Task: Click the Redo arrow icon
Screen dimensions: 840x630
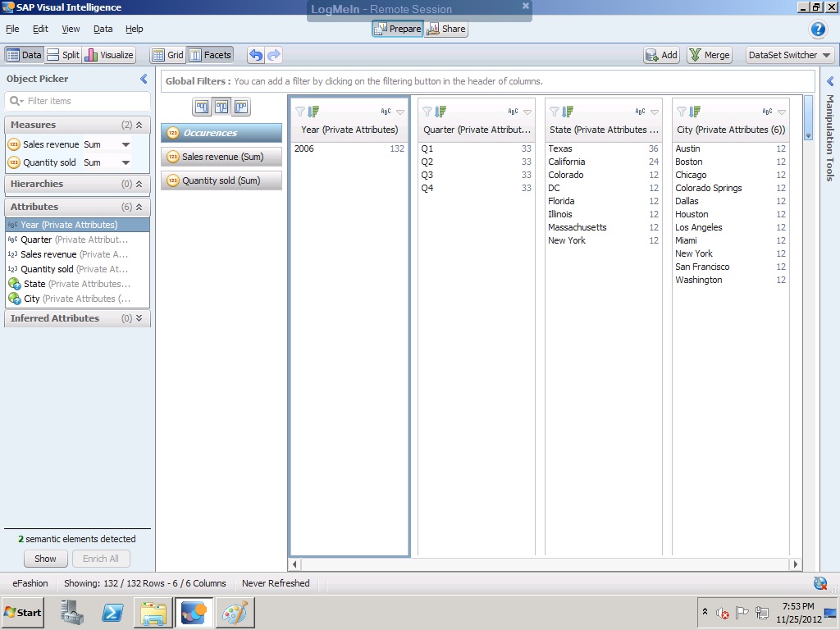Action: point(274,55)
